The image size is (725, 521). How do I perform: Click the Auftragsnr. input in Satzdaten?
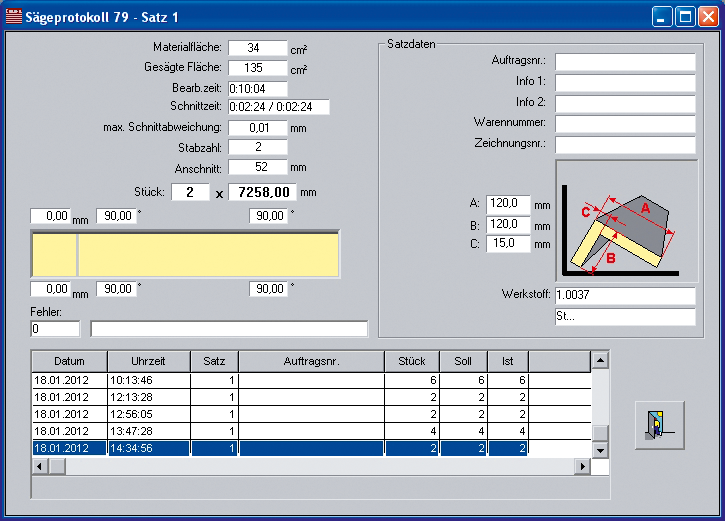click(625, 62)
